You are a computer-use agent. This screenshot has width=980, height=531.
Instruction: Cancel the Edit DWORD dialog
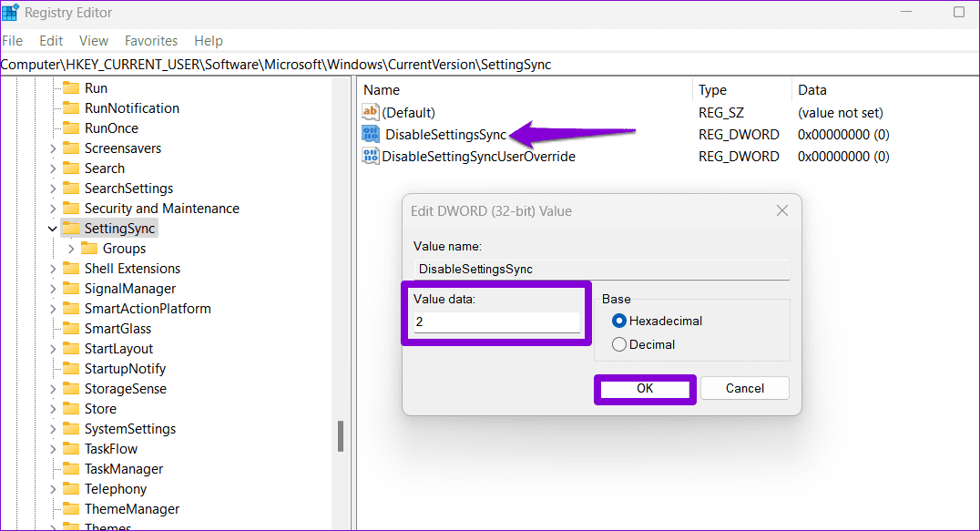click(744, 389)
